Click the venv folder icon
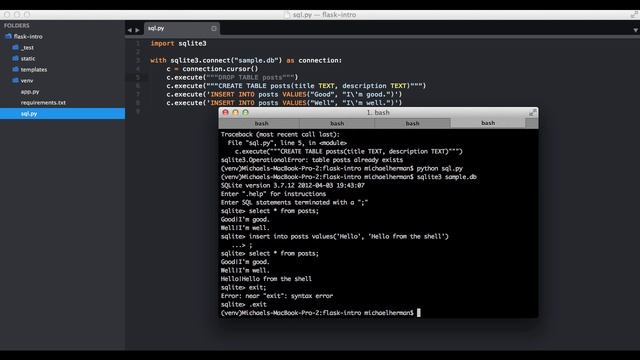 pos(16,80)
